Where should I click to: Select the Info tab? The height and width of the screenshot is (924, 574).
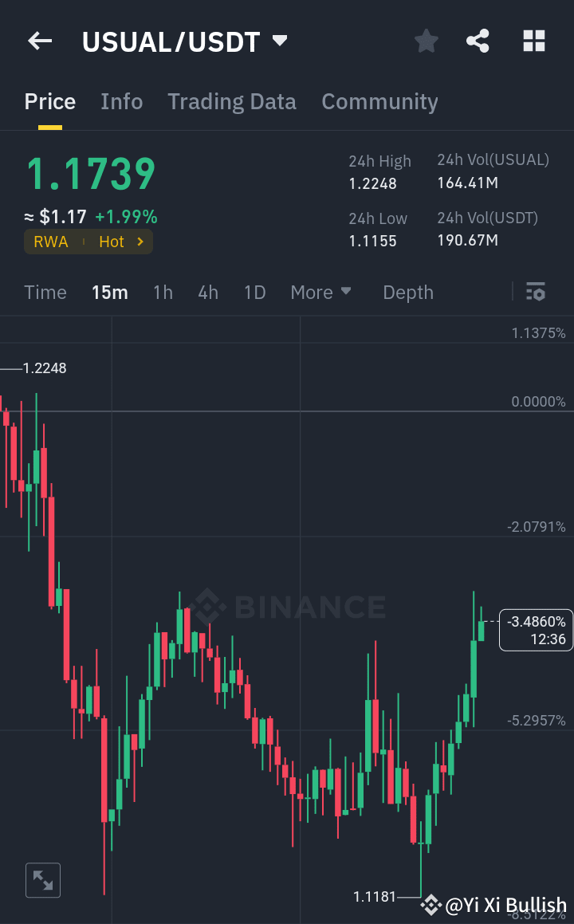[x=121, y=101]
